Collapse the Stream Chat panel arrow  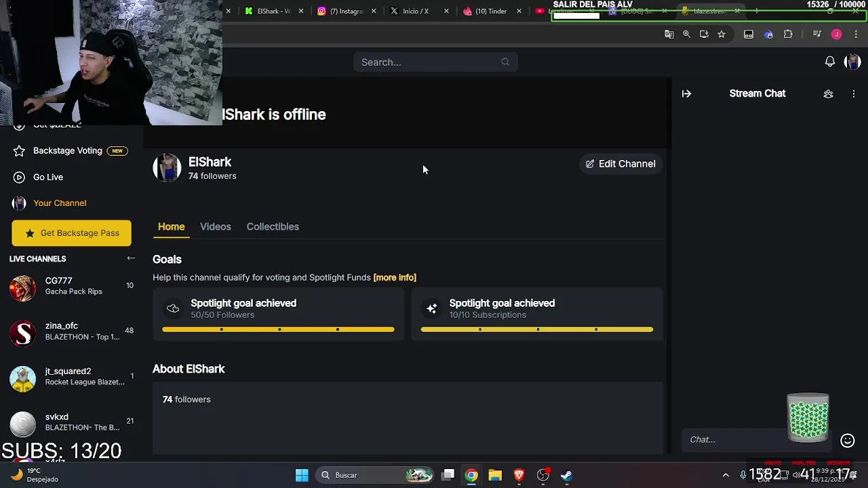(x=686, y=94)
